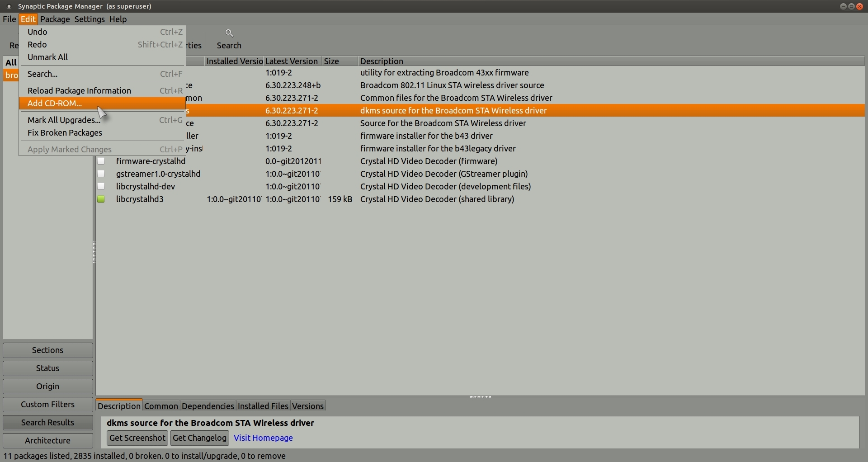Click the Get Screenshot button
The image size is (868, 462).
pos(137,438)
